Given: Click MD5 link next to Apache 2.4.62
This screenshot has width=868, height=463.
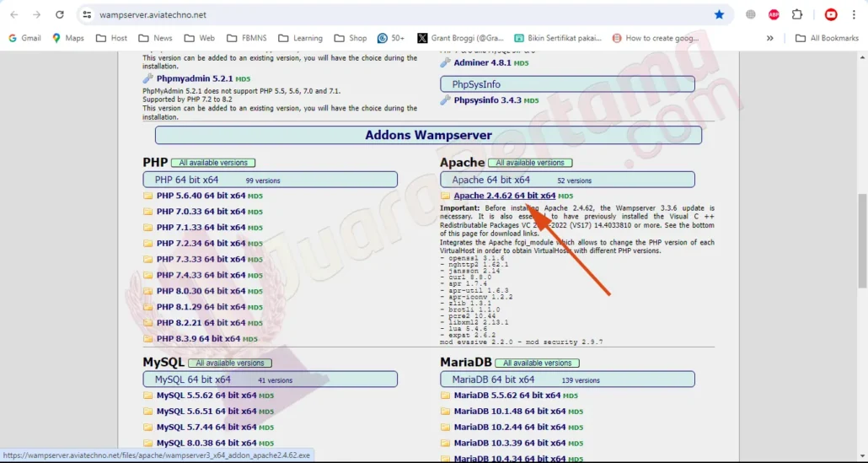Looking at the screenshot, I should coord(565,196).
